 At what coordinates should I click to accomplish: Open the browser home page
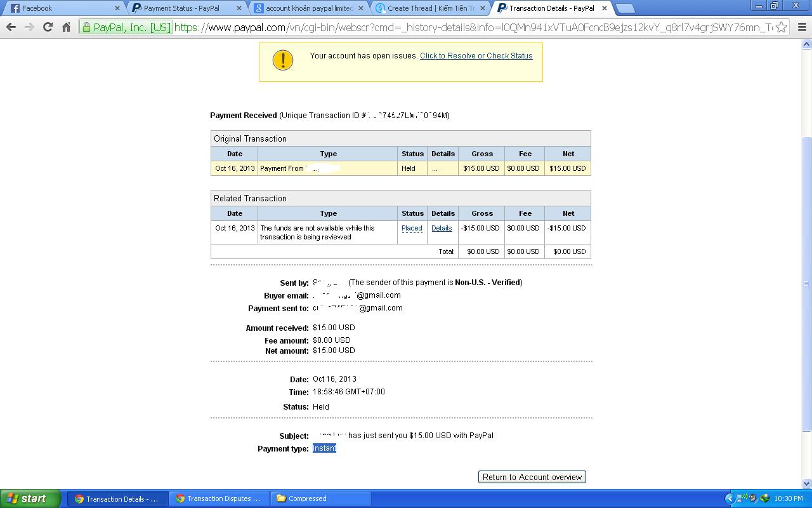click(66, 27)
